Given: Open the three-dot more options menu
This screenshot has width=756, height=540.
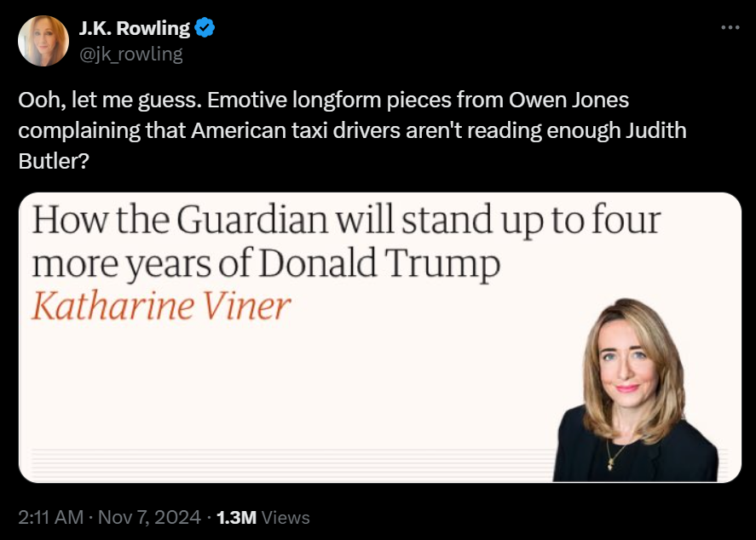Looking at the screenshot, I should tap(730, 28).
